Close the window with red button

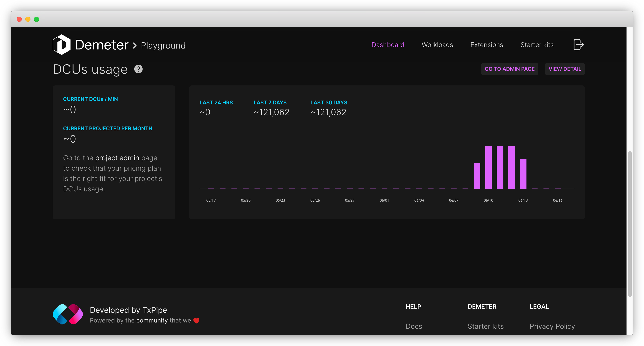pyautogui.click(x=19, y=19)
